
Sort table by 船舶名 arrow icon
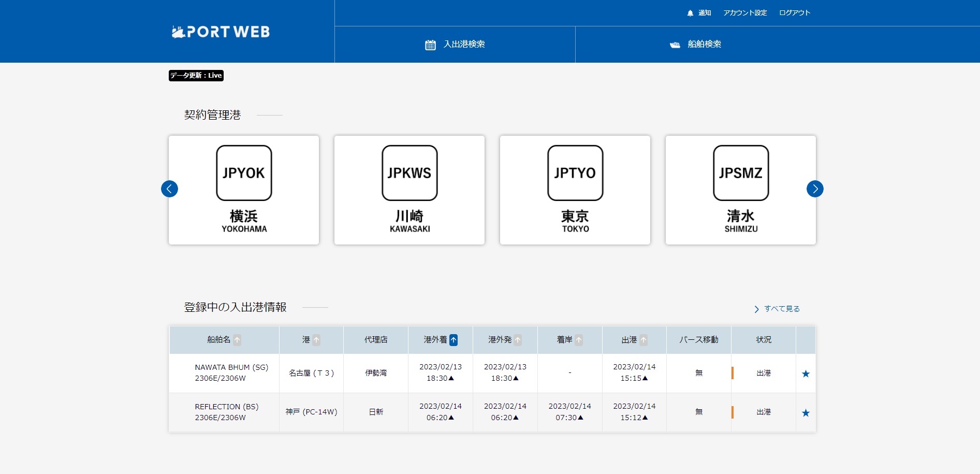point(237,340)
